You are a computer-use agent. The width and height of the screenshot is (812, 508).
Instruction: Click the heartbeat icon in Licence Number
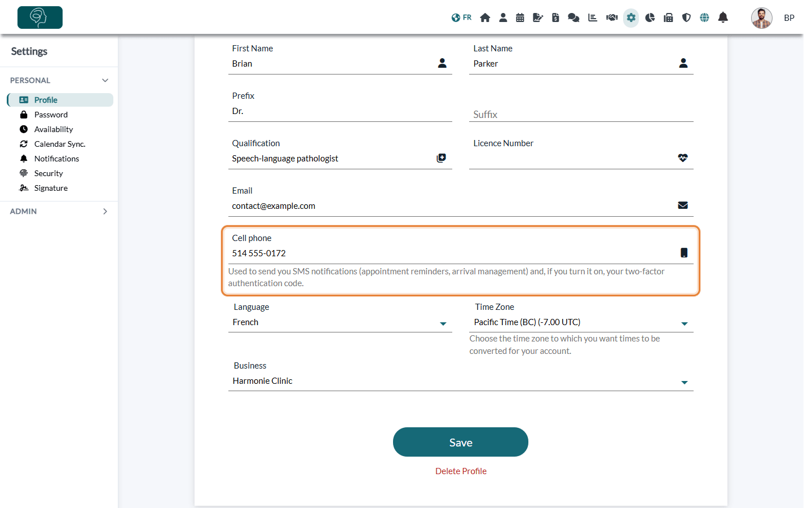point(683,158)
